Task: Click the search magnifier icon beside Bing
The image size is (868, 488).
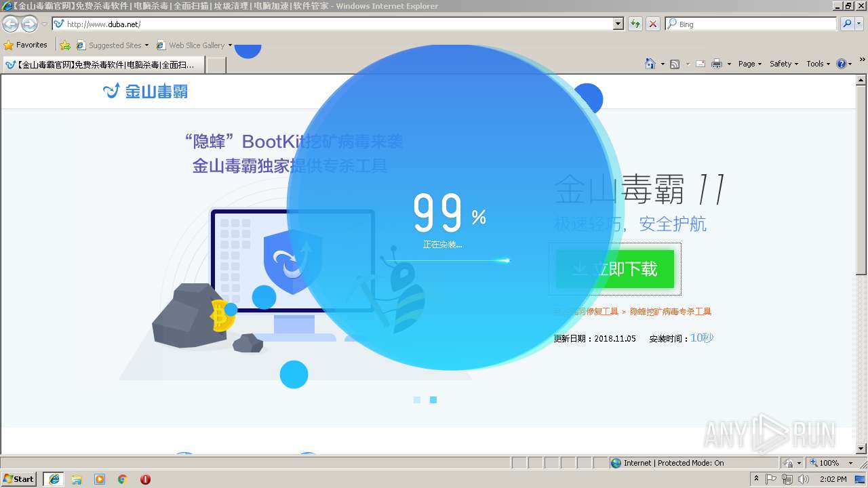Action: 846,24
